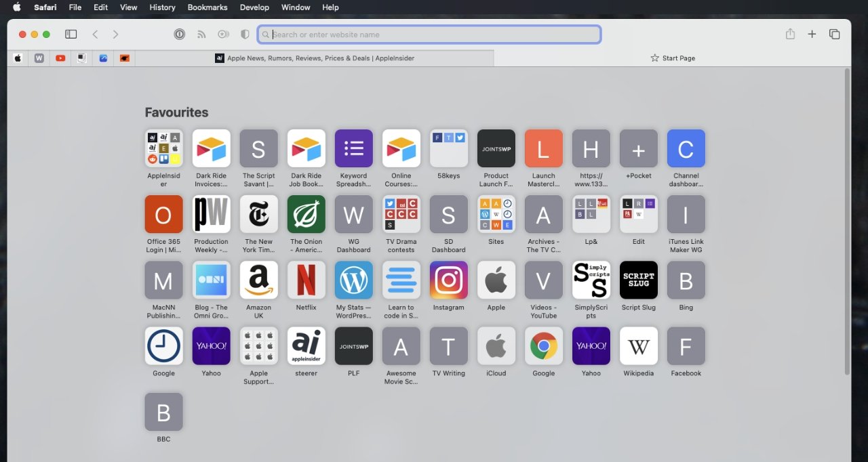Click the search or enter website field
The image size is (868, 462).
429,35
